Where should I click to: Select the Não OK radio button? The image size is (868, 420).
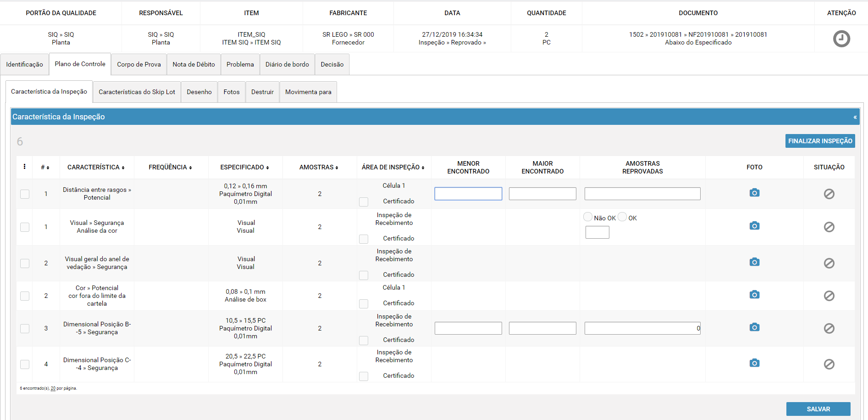pyautogui.click(x=588, y=217)
